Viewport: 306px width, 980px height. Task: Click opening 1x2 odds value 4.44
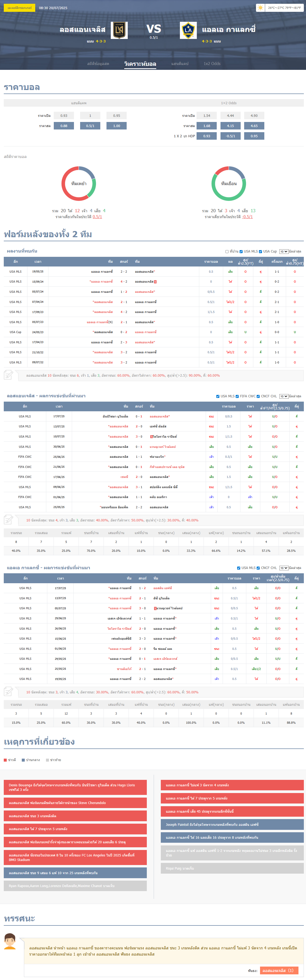(x=230, y=116)
